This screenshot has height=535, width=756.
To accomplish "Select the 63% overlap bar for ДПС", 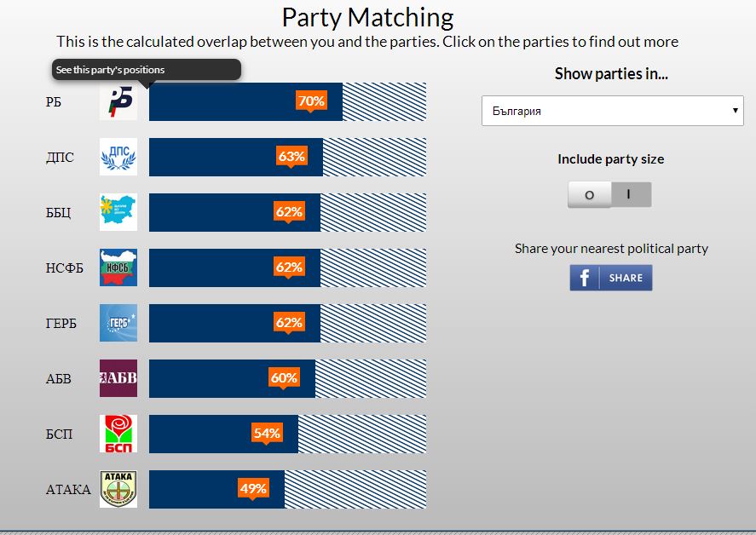I will coord(287,157).
